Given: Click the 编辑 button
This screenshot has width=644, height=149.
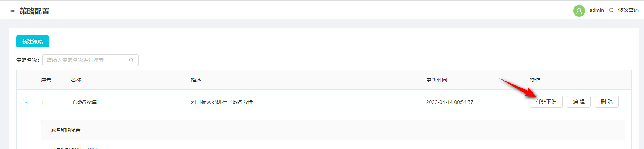Looking at the screenshot, I should coord(578,102).
